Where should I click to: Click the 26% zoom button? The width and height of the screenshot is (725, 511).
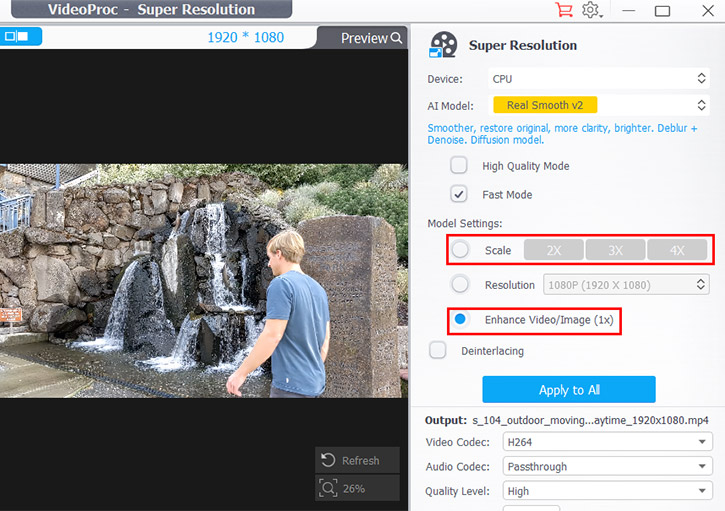tap(357, 488)
